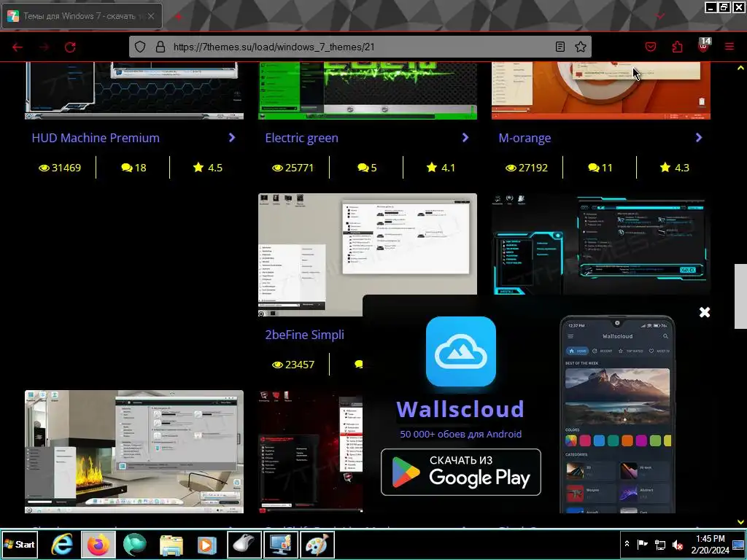747x560 pixels.
Task: Open Windows Media Player taskbar icon
Action: coord(206,545)
